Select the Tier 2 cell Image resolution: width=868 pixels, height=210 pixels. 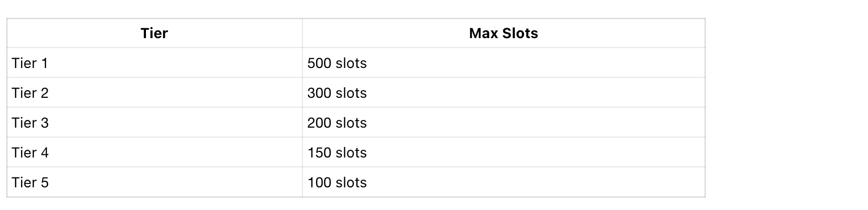click(x=154, y=93)
